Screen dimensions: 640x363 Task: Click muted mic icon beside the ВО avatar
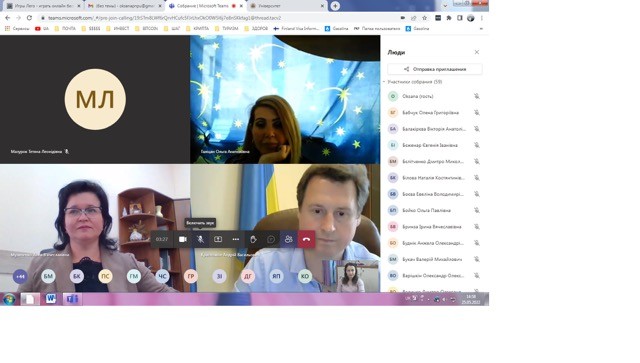[476, 276]
